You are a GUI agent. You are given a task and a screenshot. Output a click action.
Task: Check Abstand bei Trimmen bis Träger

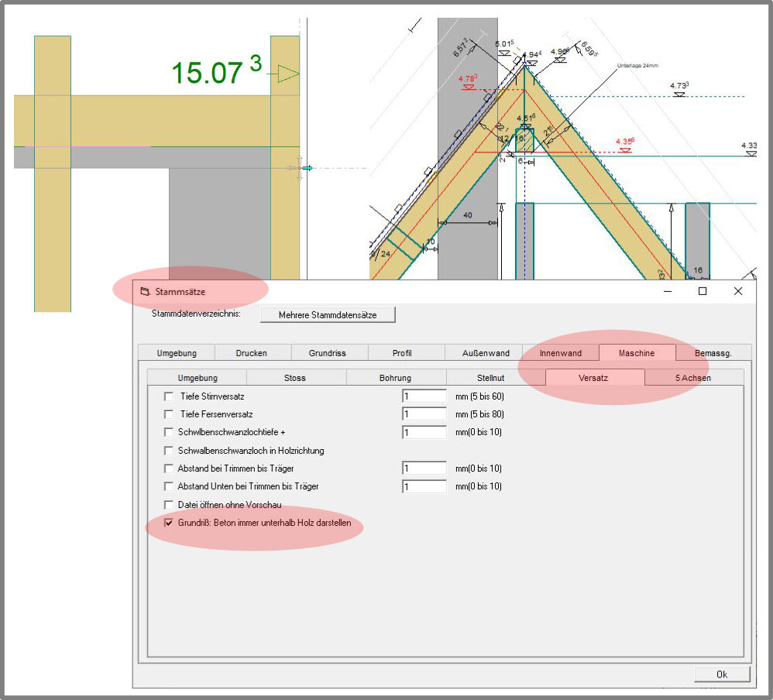coord(169,468)
